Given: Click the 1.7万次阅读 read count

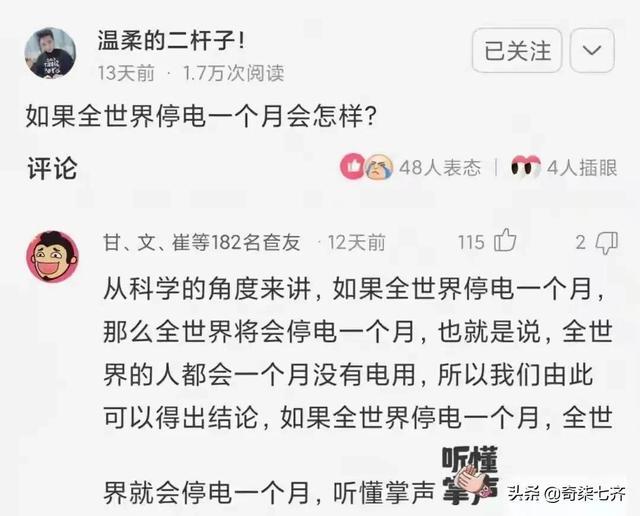Looking at the screenshot, I should pos(233,73).
